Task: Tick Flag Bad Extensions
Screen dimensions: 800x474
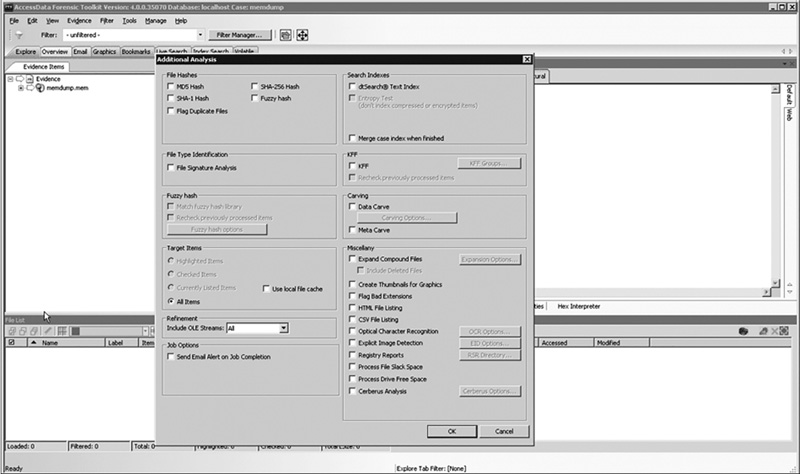Action: tap(352, 296)
